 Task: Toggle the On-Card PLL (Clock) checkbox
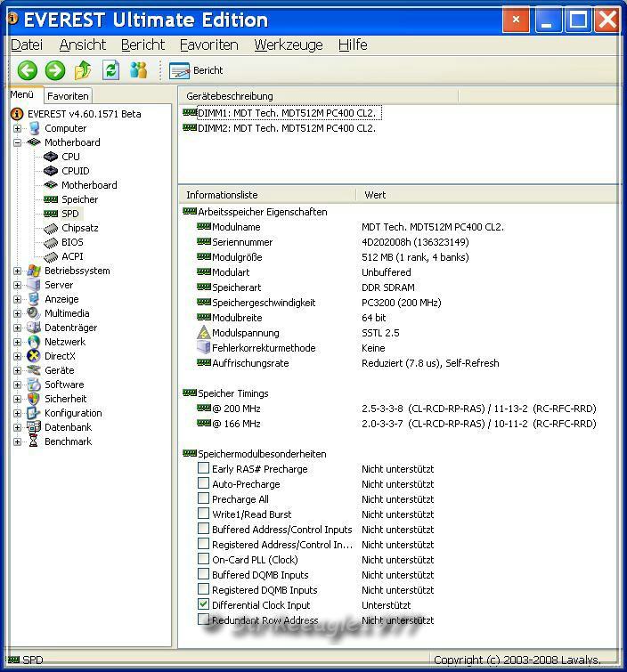pos(203,559)
